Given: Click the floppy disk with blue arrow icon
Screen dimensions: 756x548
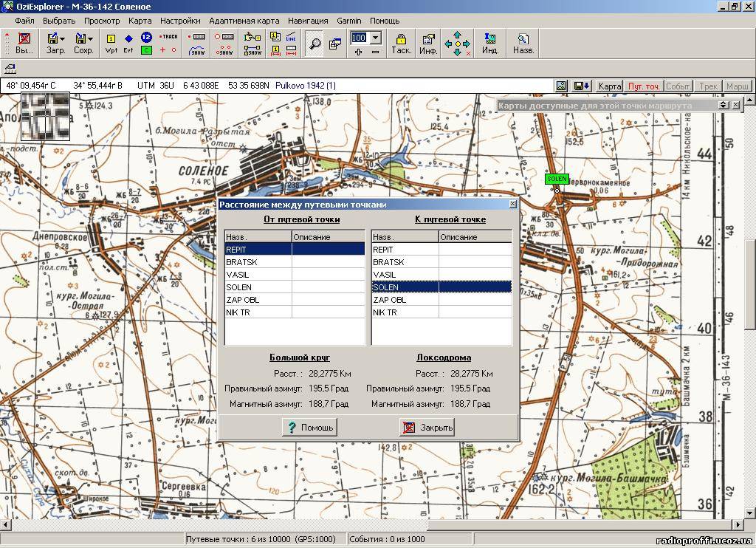Looking at the screenshot, I should point(582,86).
